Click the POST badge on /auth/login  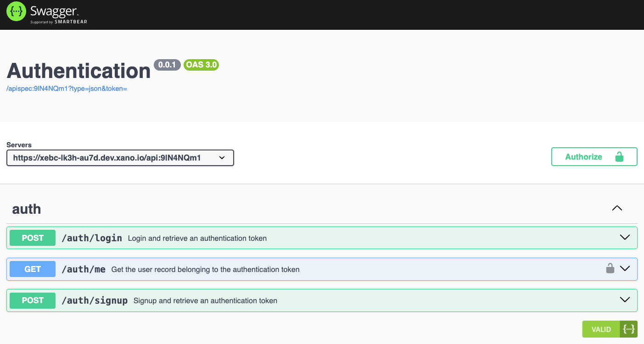(32, 238)
